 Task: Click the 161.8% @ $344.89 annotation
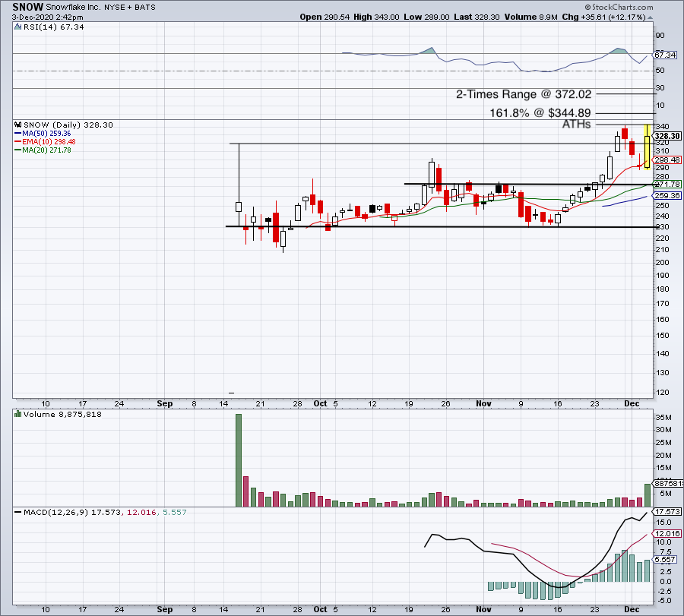[540, 113]
